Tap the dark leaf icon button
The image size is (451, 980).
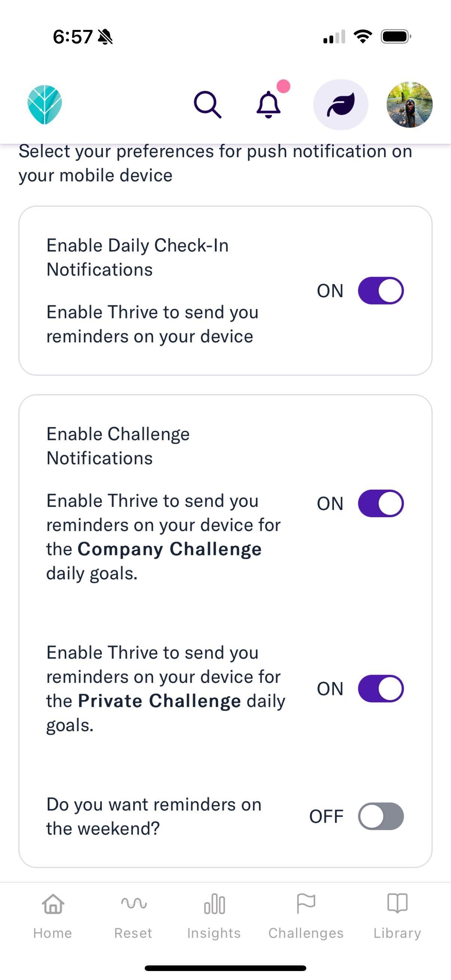pos(341,104)
